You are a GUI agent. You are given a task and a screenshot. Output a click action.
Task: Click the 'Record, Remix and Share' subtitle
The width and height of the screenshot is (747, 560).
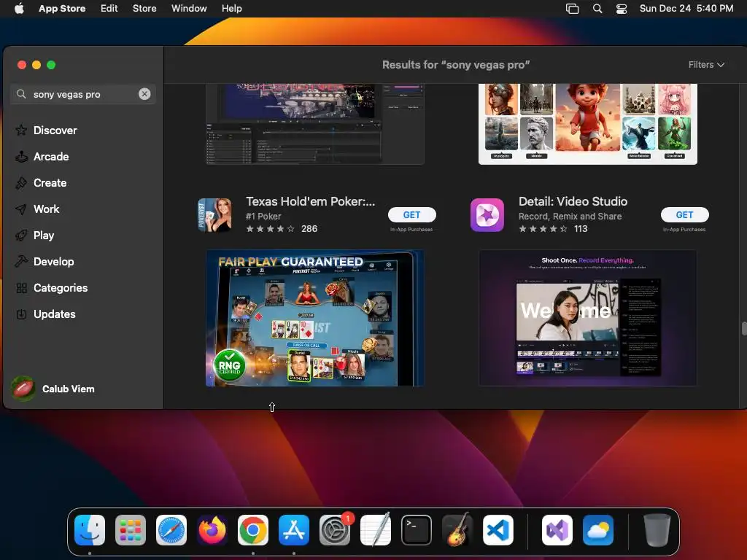pyautogui.click(x=570, y=216)
